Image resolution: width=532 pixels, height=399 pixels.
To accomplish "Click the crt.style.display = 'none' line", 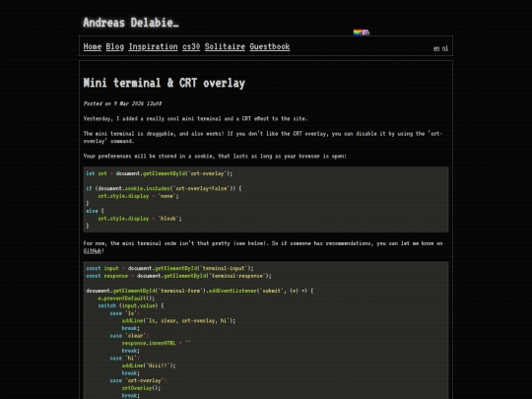I will [x=139, y=196].
